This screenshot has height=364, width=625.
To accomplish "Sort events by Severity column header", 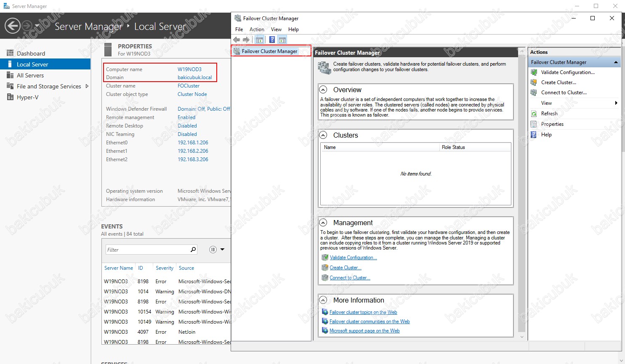I will tap(165, 268).
